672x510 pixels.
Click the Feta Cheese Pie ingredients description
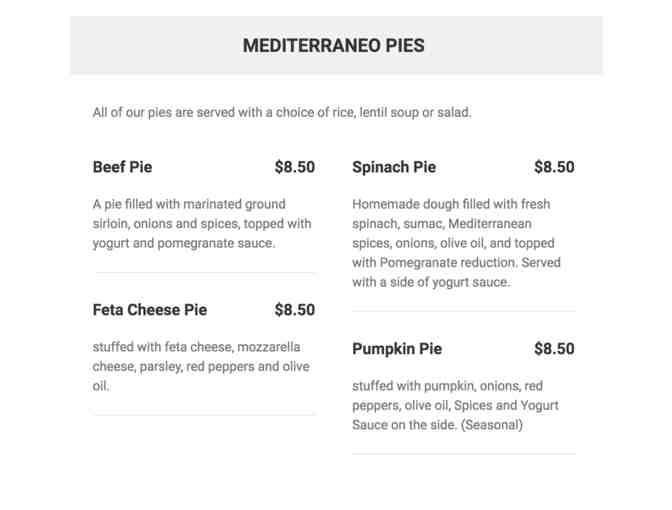point(200,366)
